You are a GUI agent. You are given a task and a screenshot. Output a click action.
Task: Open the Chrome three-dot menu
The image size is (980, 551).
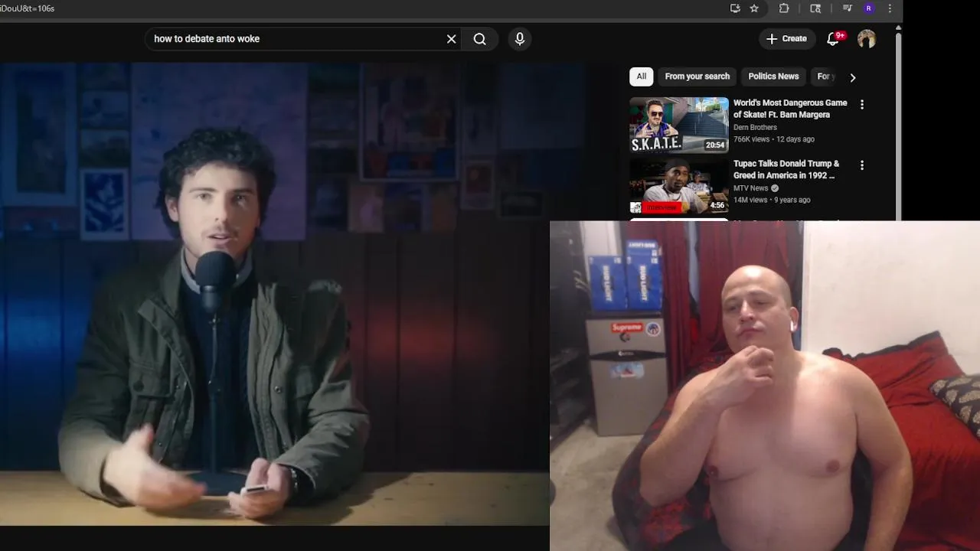click(890, 8)
